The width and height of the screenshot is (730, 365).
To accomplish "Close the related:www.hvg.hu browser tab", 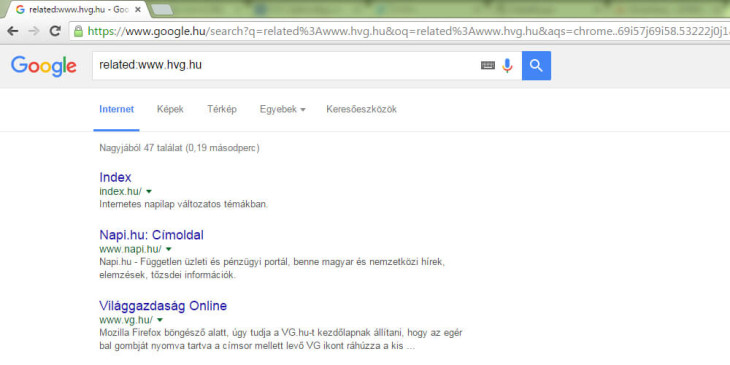I will (x=137, y=10).
